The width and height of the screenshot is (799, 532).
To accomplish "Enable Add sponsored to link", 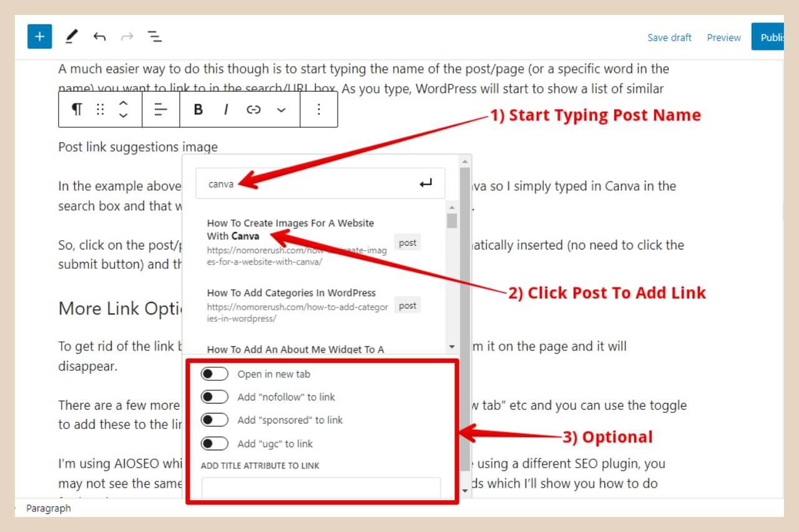I will (215, 420).
